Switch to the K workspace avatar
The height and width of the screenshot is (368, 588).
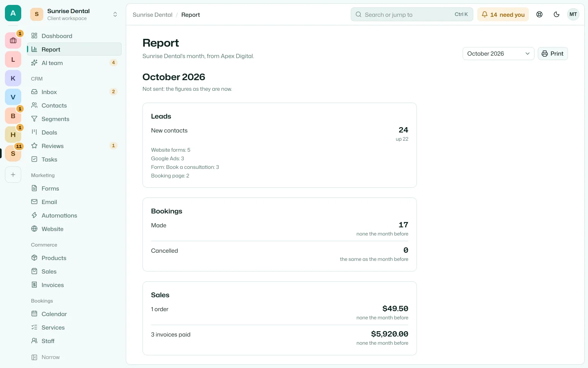coord(13,78)
